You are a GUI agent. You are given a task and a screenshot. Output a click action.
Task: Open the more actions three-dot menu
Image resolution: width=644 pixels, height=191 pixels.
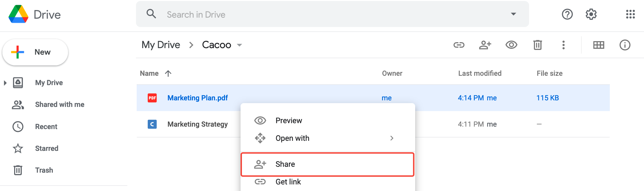tap(563, 45)
